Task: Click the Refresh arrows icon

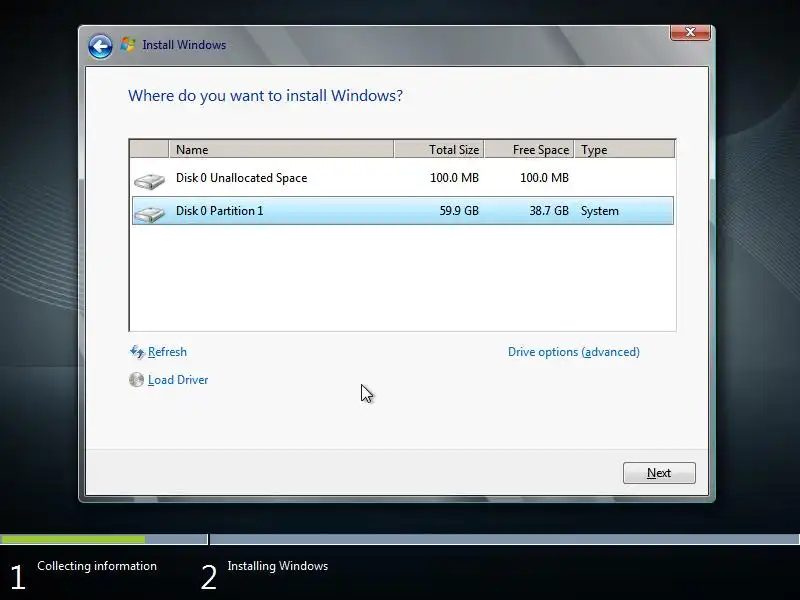Action: click(137, 352)
